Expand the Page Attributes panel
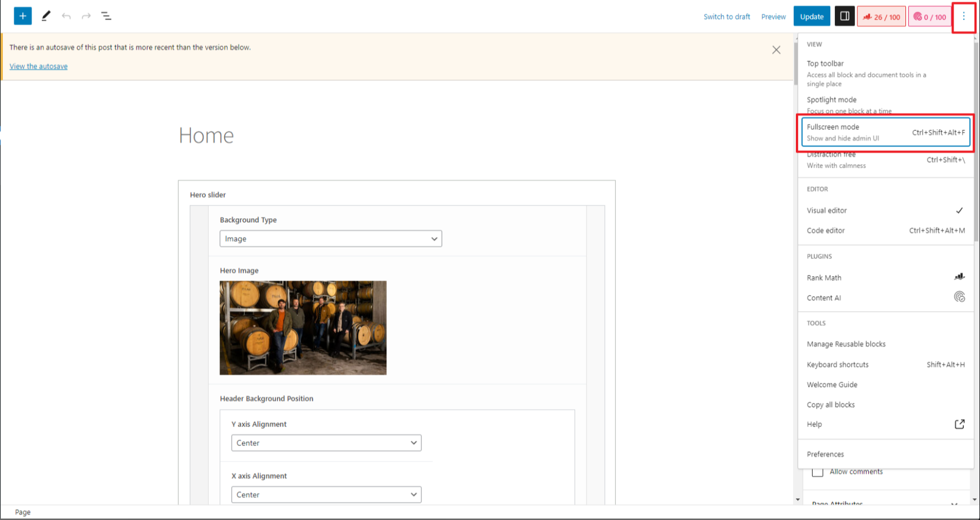980x520 pixels. (x=885, y=504)
